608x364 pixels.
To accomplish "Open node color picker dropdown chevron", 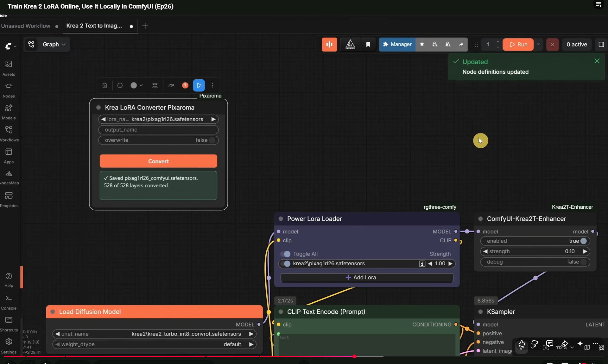I will (141, 85).
